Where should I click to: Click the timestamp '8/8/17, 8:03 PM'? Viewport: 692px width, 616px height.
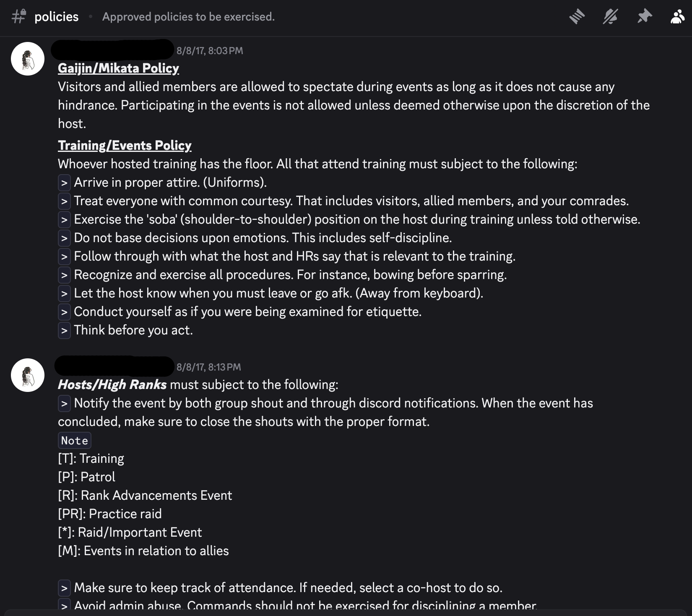point(210,50)
